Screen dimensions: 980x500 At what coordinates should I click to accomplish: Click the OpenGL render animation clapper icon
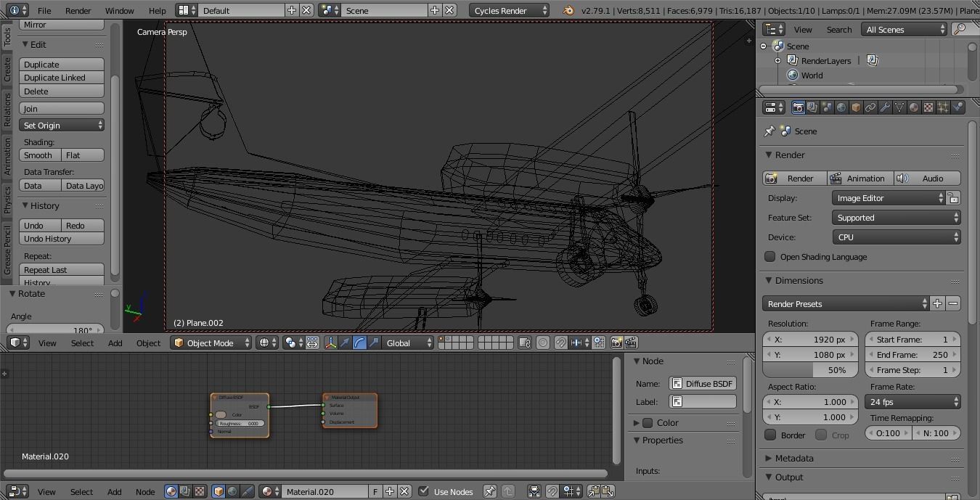(631, 343)
